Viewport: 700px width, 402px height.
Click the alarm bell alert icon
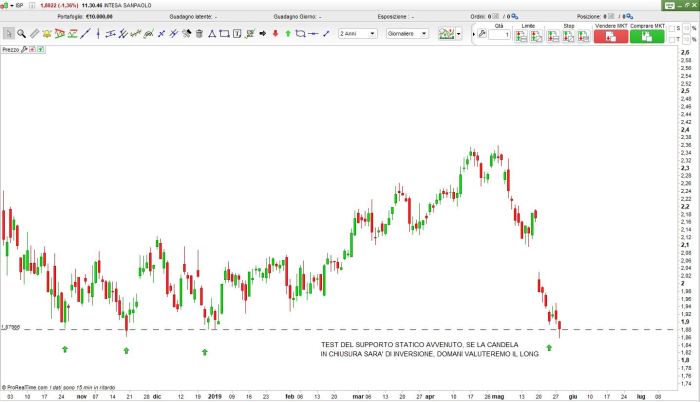[47, 33]
